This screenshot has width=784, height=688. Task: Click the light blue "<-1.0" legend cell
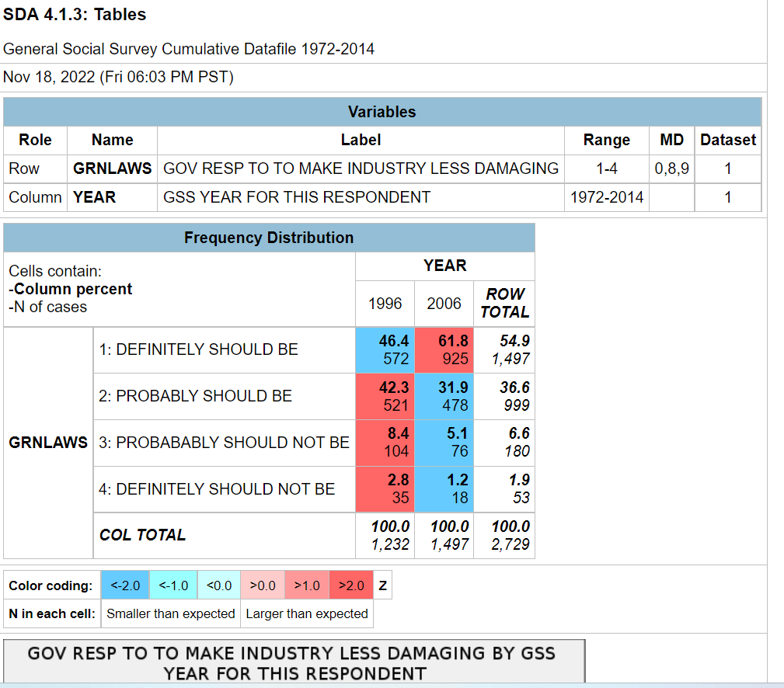coord(169,585)
